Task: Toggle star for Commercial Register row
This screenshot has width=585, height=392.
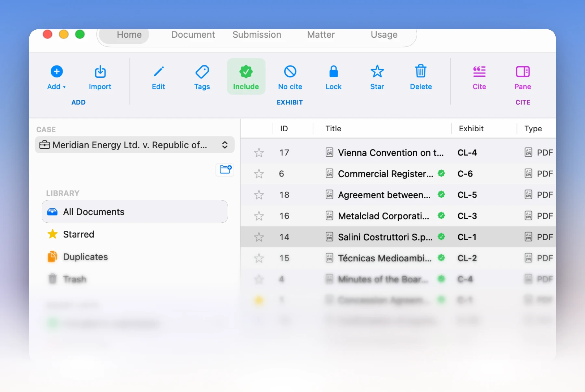Action: point(259,174)
